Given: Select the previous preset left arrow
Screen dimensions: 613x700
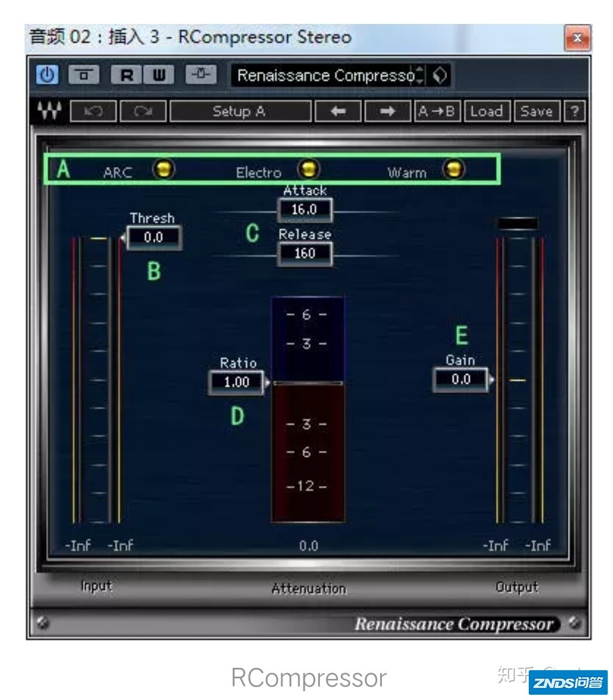Looking at the screenshot, I should [338, 111].
